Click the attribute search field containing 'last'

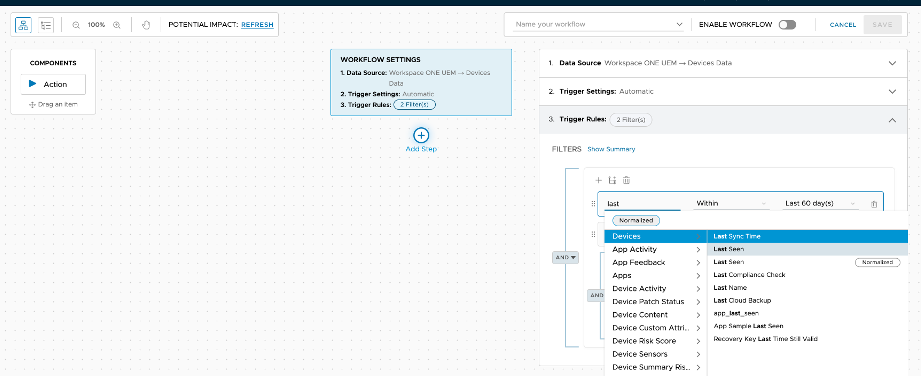(643, 204)
